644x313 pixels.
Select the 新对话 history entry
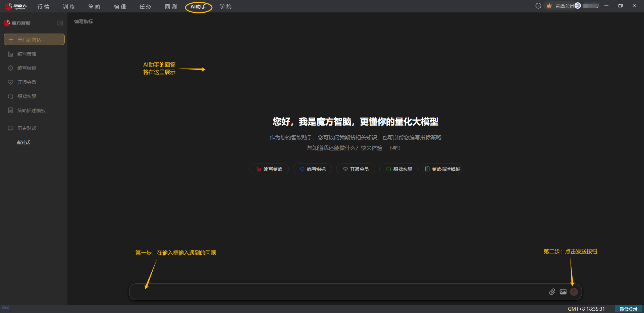point(23,142)
